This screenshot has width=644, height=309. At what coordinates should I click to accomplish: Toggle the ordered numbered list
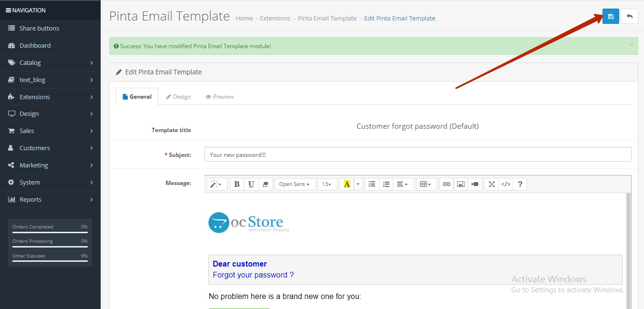tap(386, 184)
